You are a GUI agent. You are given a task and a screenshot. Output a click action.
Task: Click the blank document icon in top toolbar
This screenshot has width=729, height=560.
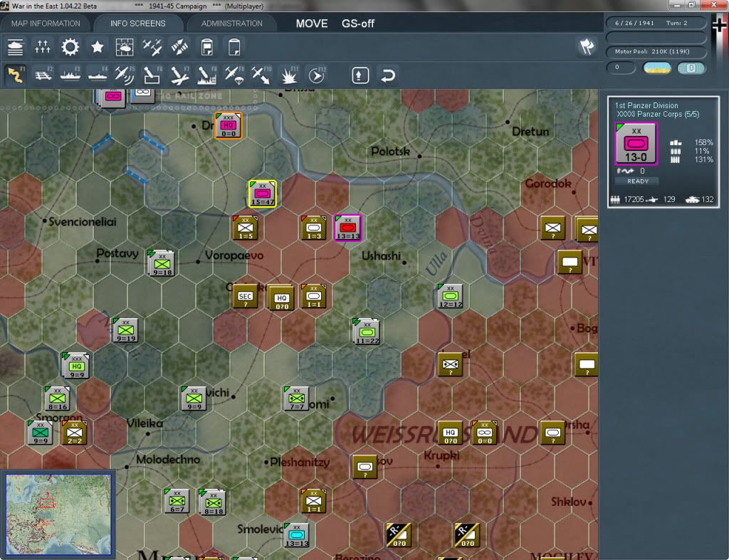click(234, 47)
